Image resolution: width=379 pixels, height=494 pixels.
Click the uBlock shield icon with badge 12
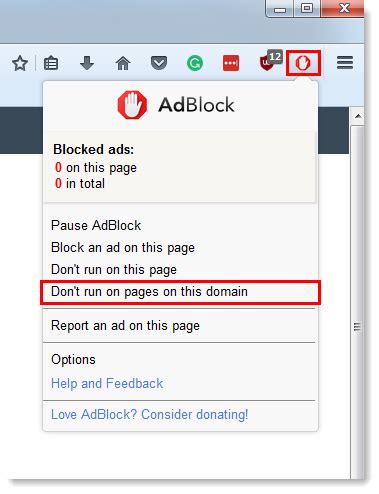(x=270, y=61)
